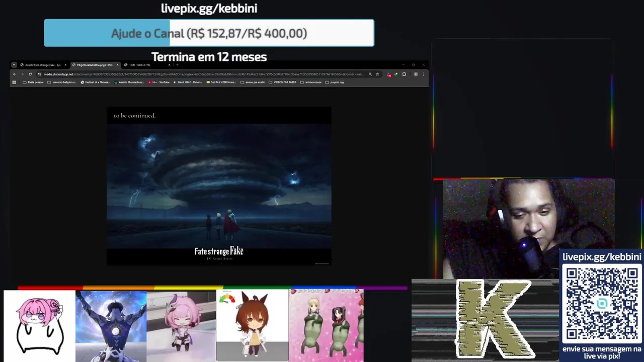644x362 pixels.
Task: Expand the anime pra assitir bookmark folder
Action: tap(253, 82)
